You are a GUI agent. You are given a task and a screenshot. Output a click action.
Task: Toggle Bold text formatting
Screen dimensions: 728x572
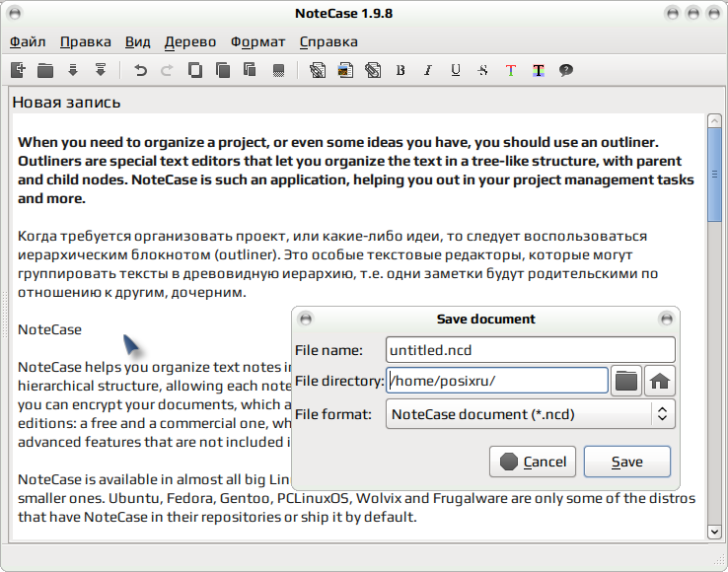(x=400, y=70)
